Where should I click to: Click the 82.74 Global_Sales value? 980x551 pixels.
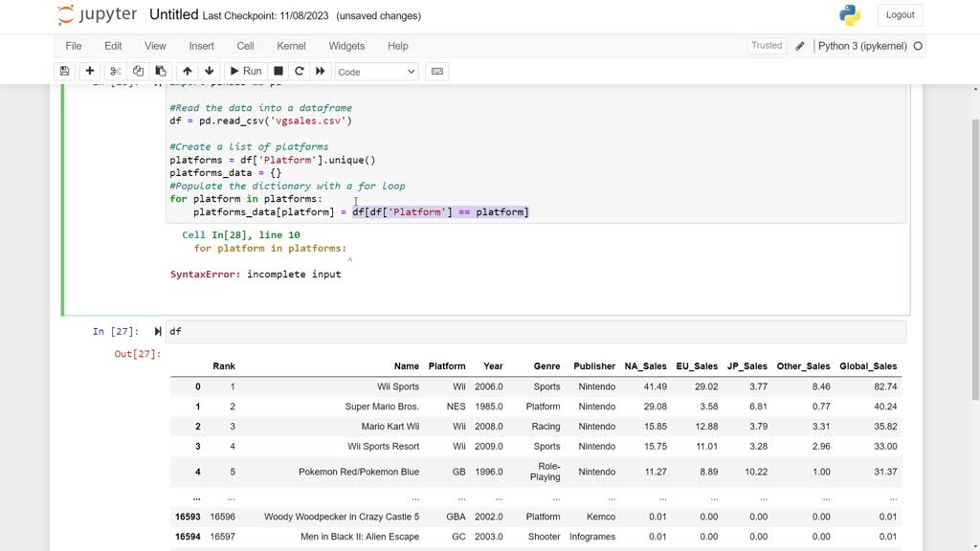click(885, 386)
